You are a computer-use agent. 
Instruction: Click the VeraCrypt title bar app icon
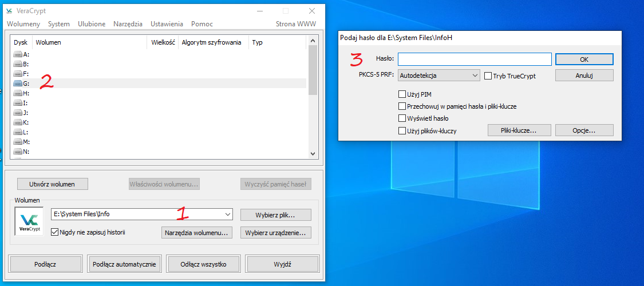[9, 10]
